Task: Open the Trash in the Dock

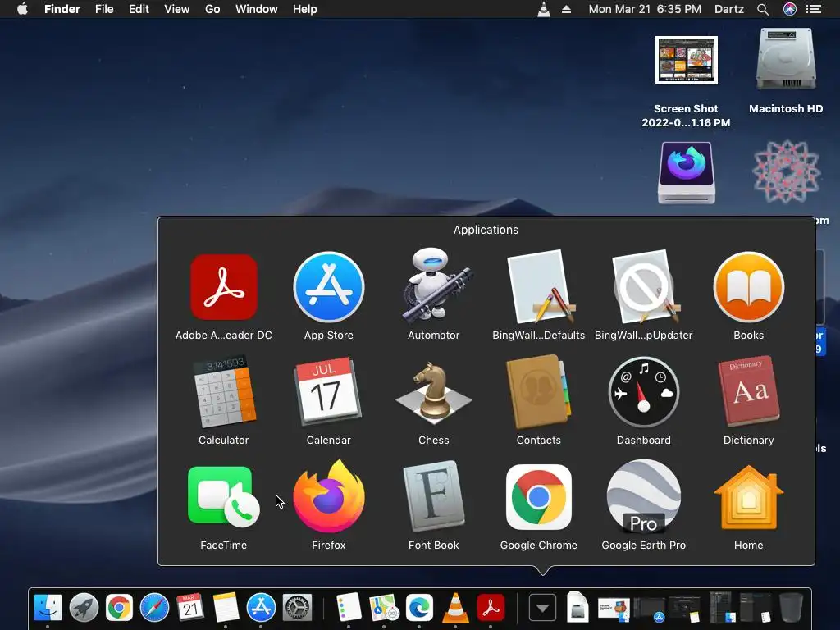Action: pos(792,608)
